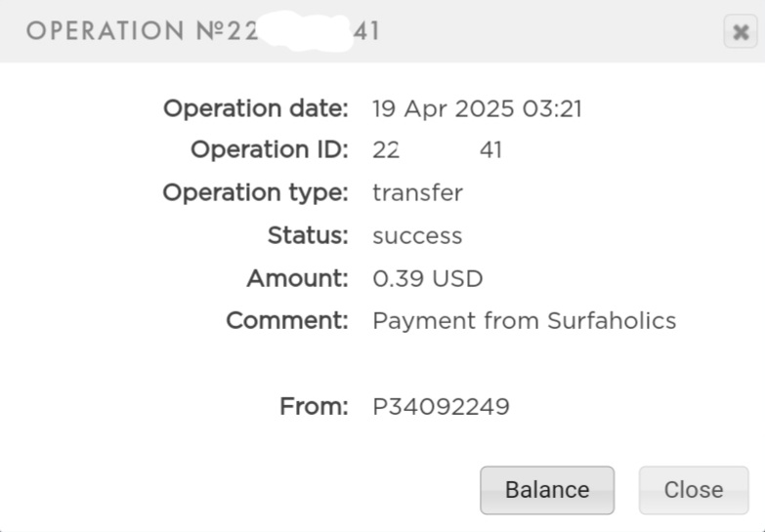765x532 pixels.
Task: Click the Close button
Action: (x=694, y=490)
